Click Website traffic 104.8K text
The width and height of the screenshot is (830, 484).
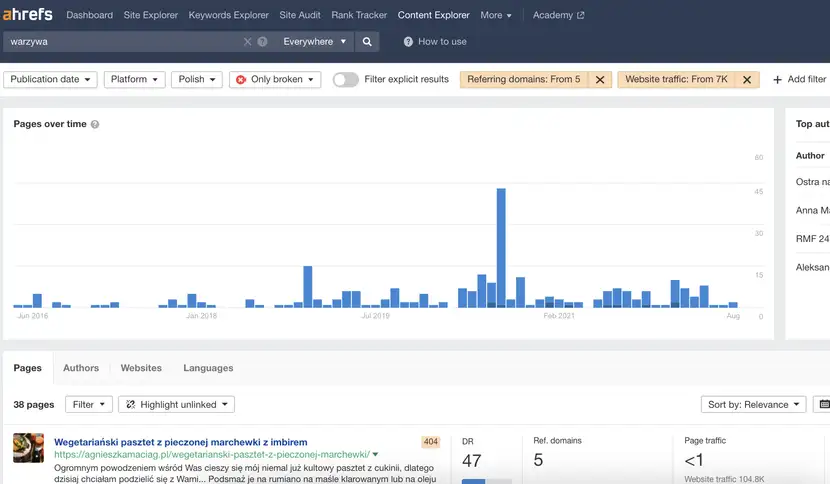[724, 479]
